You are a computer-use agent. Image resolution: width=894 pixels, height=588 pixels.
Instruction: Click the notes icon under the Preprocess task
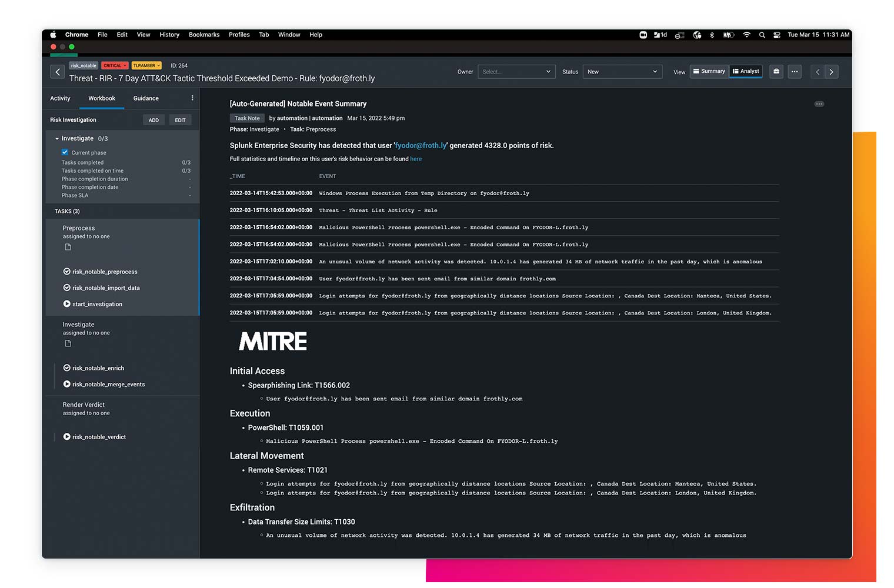coord(68,246)
